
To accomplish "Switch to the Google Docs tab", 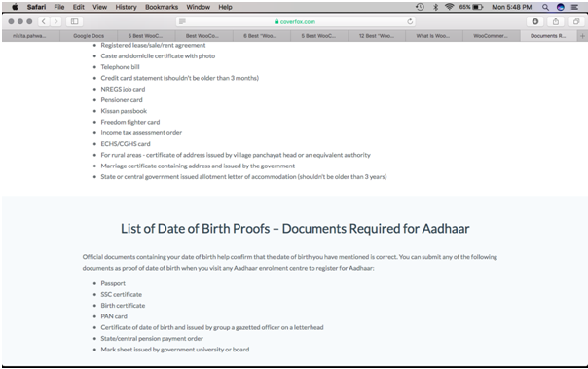I will coord(89,36).
